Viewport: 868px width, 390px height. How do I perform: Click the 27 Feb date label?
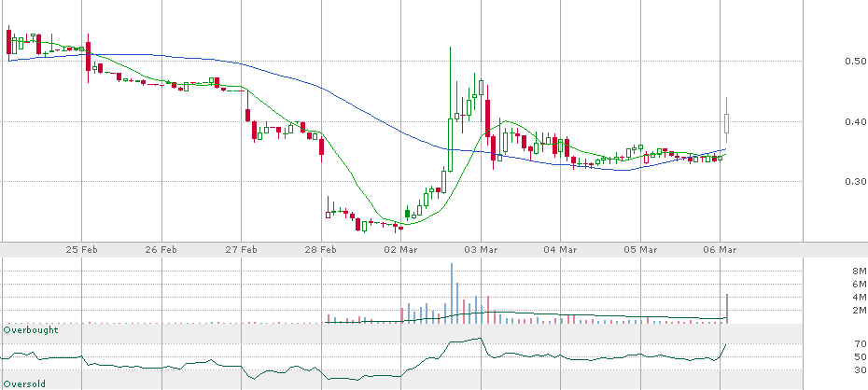pos(242,249)
